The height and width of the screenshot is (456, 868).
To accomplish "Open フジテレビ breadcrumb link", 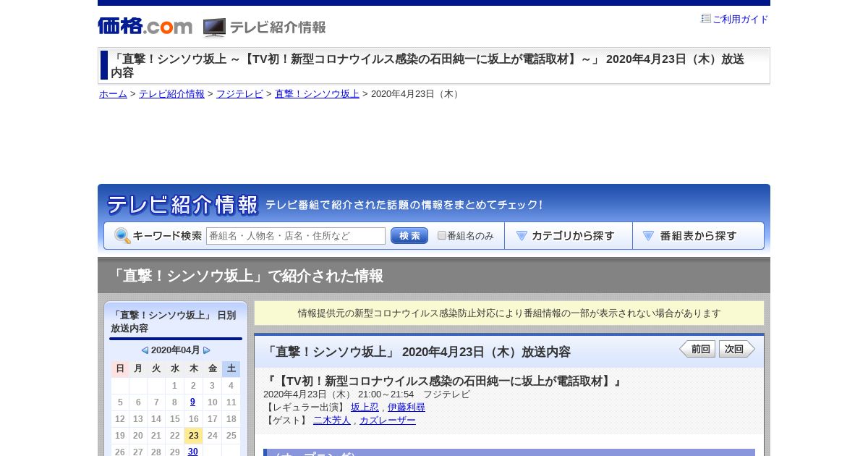I will tap(239, 94).
